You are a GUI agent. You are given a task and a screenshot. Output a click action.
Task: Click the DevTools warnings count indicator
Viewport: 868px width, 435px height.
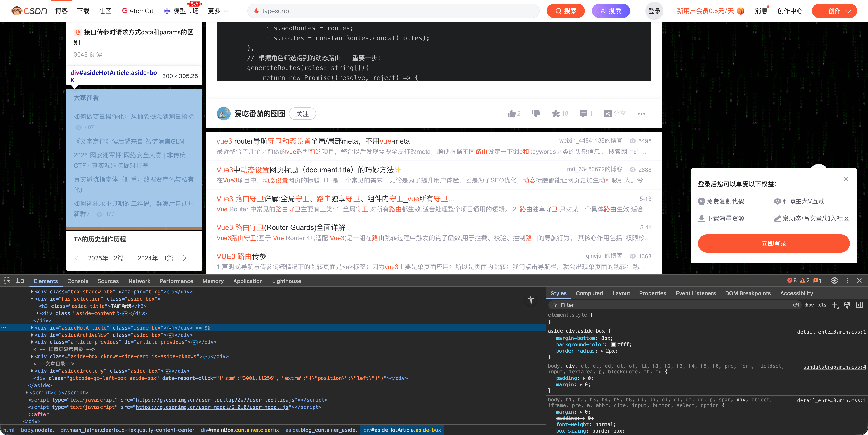(805, 281)
